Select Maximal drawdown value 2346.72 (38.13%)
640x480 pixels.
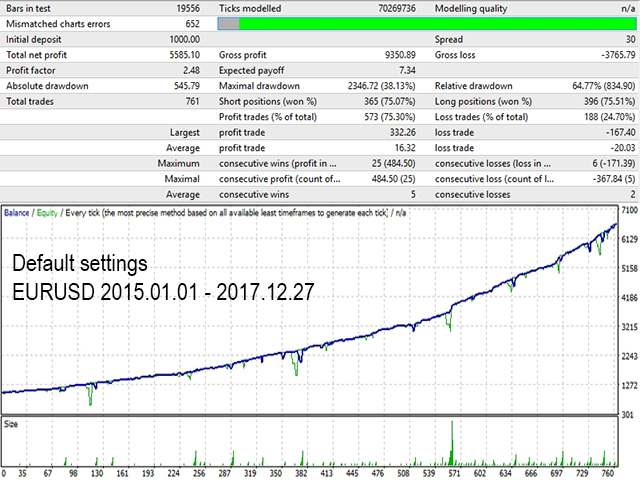382,86
